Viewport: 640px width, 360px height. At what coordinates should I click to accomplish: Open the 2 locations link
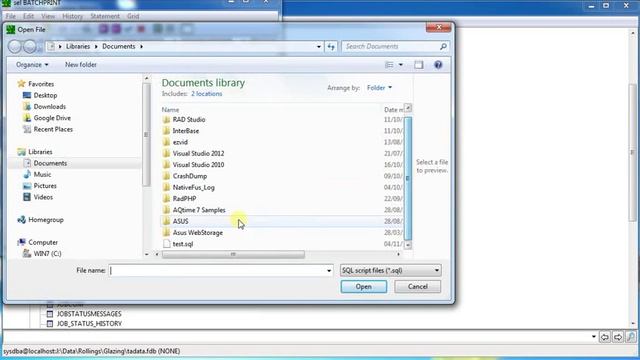point(207,94)
